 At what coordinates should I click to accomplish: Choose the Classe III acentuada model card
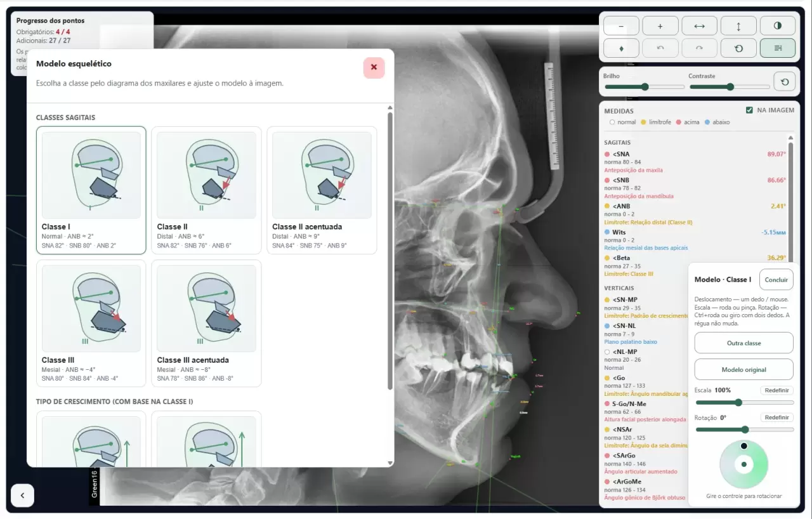click(206, 324)
